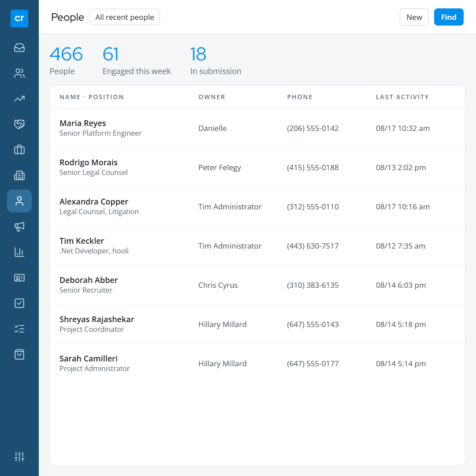Click phone number (647) 555-0177
This screenshot has width=476, height=476.
click(x=312, y=364)
